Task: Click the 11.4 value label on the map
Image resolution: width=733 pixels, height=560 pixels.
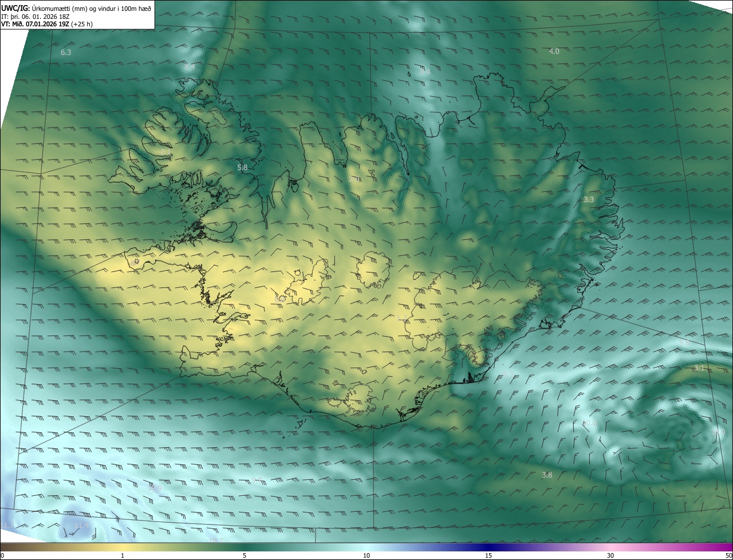Action: click(82, 525)
